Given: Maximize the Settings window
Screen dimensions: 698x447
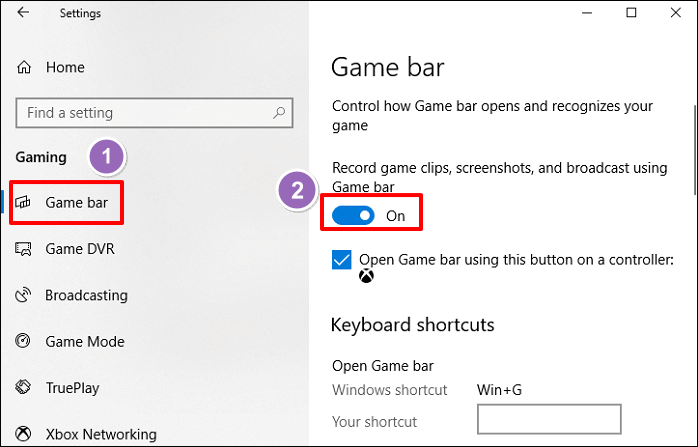Looking at the screenshot, I should click(631, 12).
